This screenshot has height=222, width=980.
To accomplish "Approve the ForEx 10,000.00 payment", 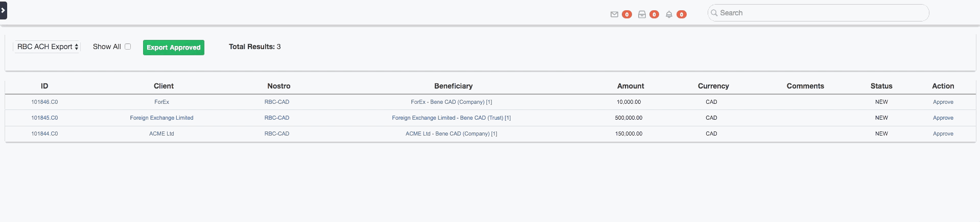I will click(943, 102).
